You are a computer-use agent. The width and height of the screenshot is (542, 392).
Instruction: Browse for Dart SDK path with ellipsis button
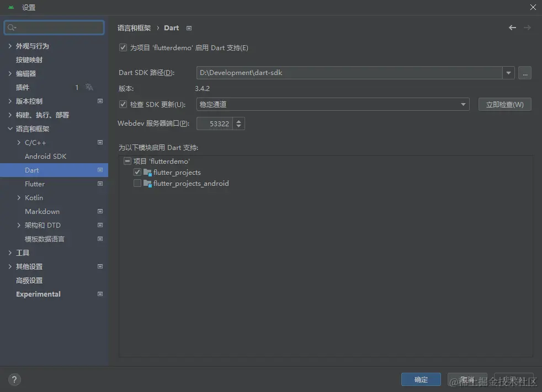(525, 73)
